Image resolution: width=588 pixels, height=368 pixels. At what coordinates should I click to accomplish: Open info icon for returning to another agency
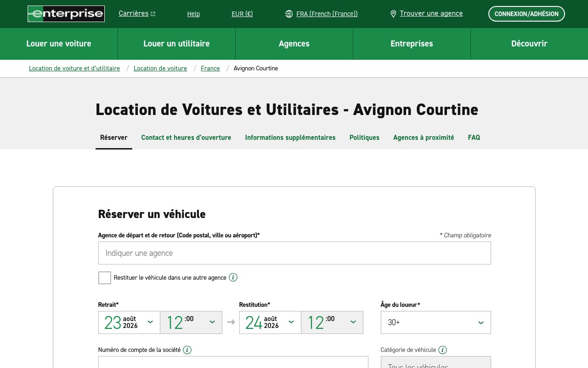point(233,277)
